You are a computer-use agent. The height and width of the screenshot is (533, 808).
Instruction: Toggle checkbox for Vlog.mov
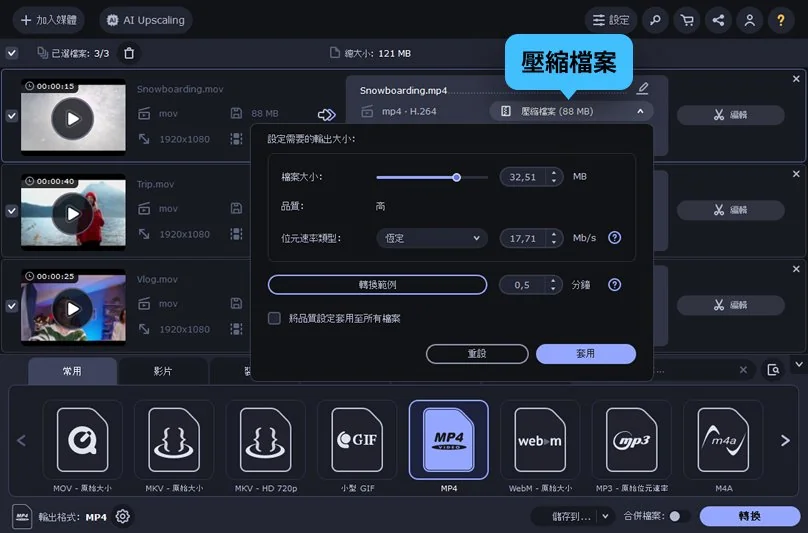[12, 306]
